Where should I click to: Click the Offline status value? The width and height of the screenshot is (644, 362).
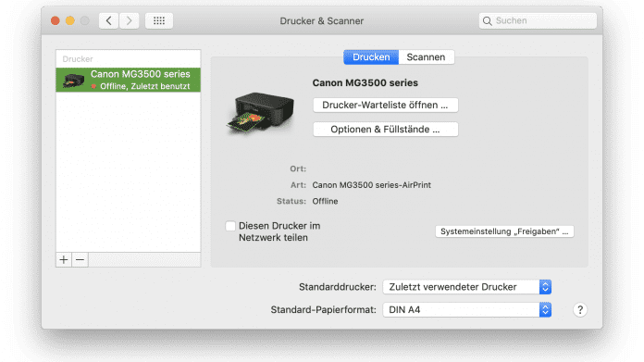tap(325, 201)
